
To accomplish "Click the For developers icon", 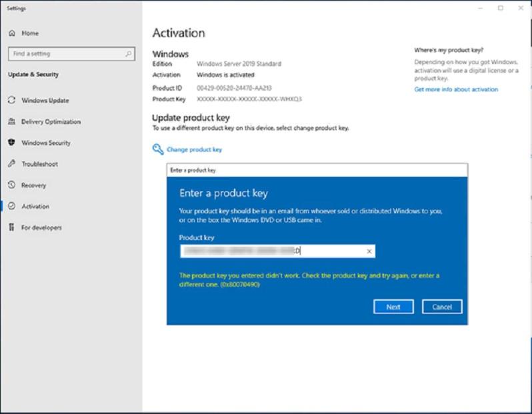I will [11, 228].
